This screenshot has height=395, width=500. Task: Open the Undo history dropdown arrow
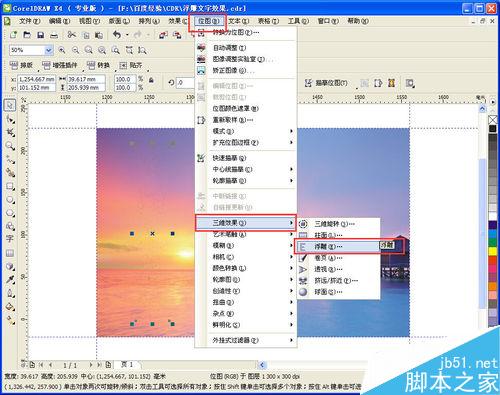click(127, 35)
